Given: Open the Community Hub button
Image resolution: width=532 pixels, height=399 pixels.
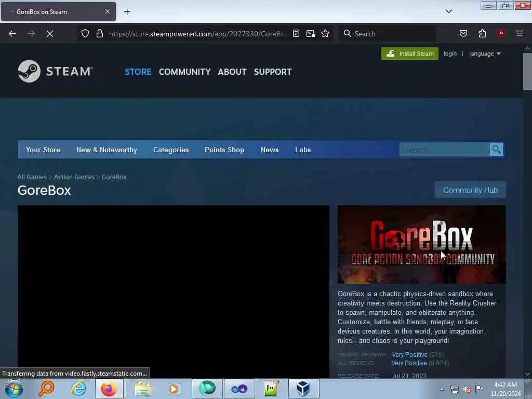Looking at the screenshot, I should pos(470,190).
